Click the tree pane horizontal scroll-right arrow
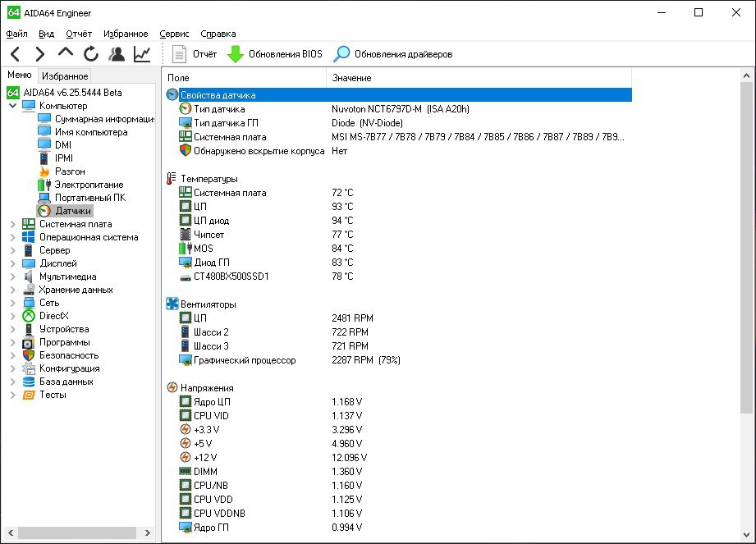 click(x=148, y=533)
